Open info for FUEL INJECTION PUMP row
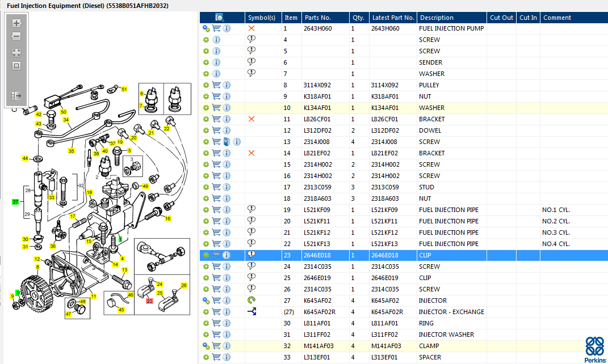This screenshot has height=364, width=608. (x=227, y=28)
